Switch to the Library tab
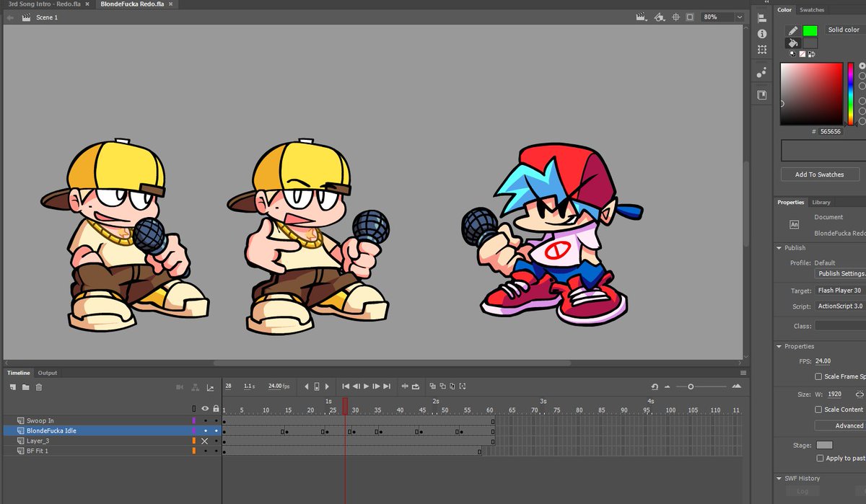Screen dimensions: 866x504 point(821,203)
